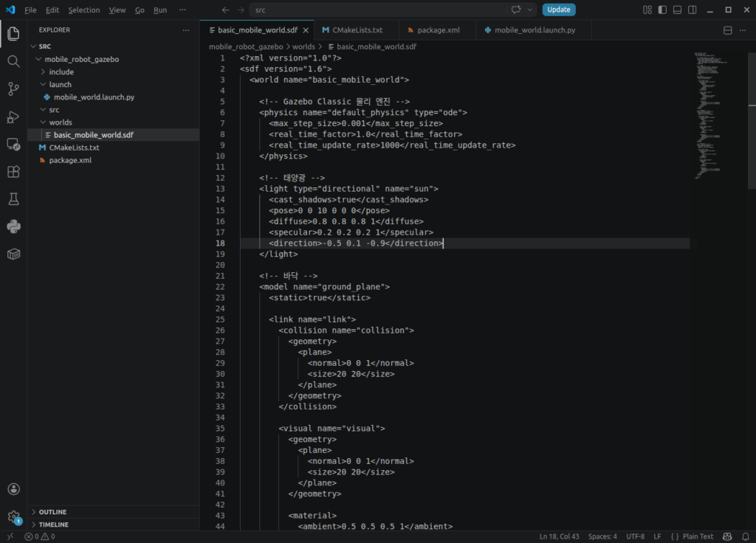Open the Extensions view icon
This screenshot has height=543, width=756.
point(13,171)
